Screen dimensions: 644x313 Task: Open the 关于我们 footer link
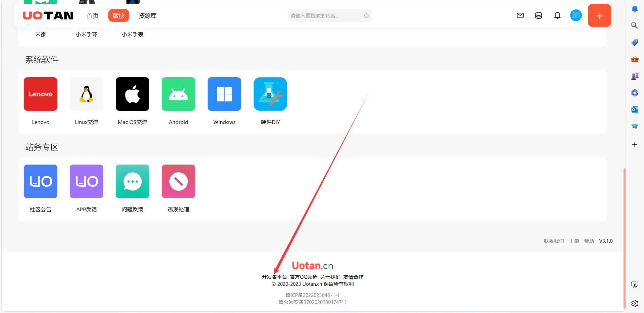pos(330,277)
